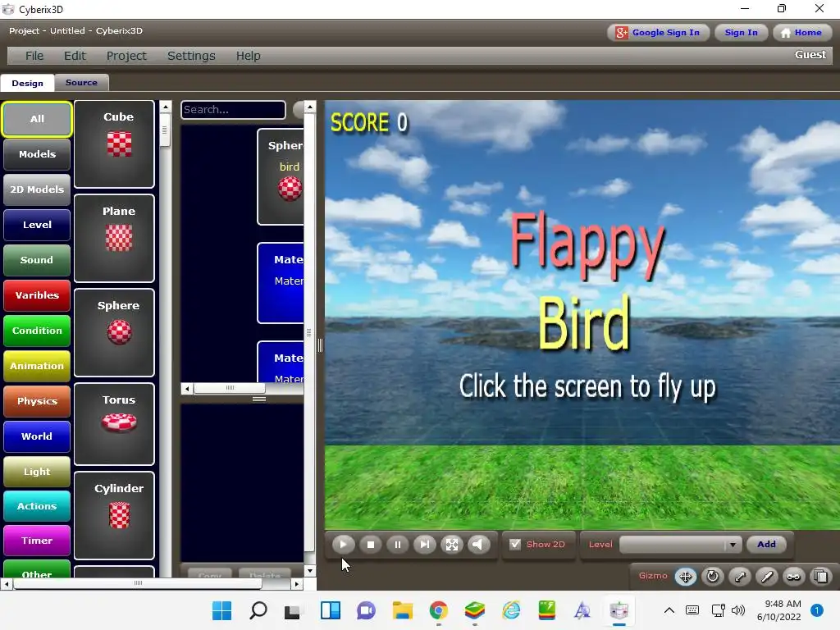Click the duplicate gizmo icon
The height and width of the screenshot is (630, 840).
820,577
